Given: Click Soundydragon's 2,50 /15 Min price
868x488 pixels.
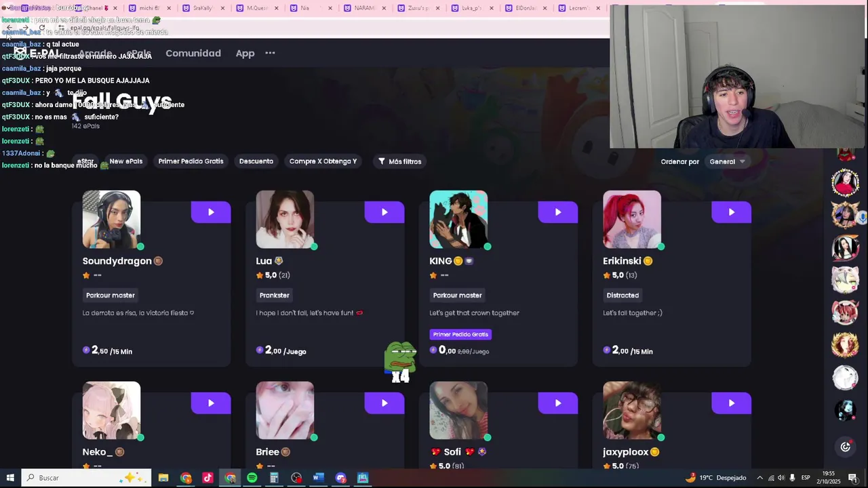Looking at the screenshot, I should [107, 350].
